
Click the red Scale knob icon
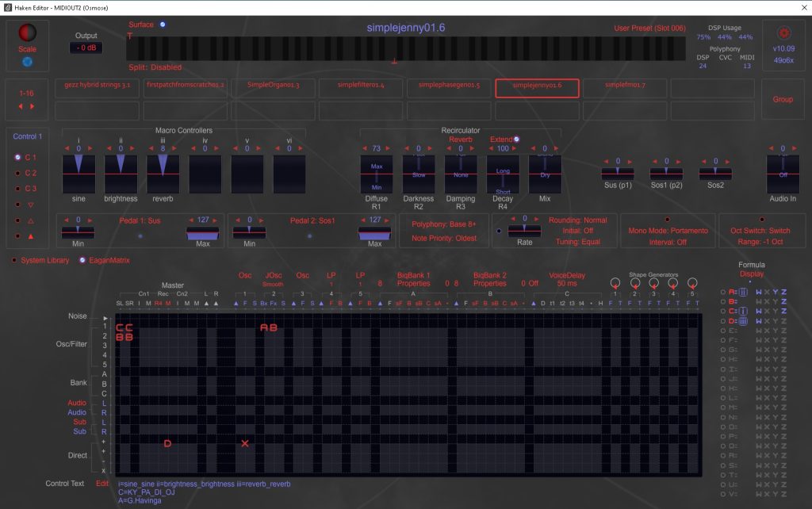pyautogui.click(x=28, y=33)
